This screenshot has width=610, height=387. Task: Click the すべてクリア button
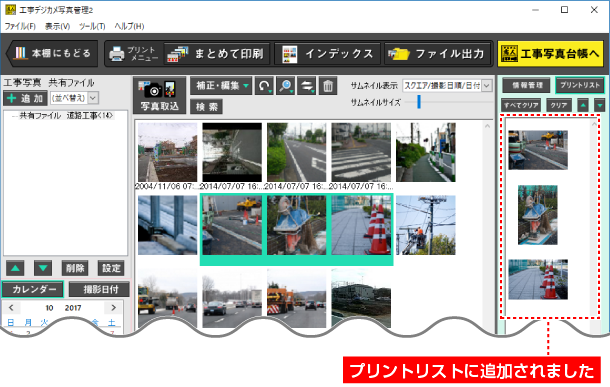pos(521,105)
